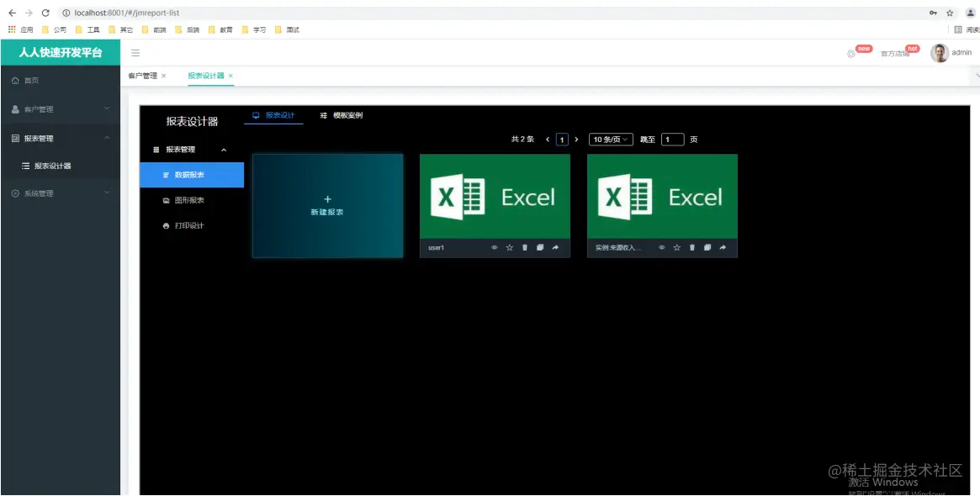Click the 跳至 page number input field
The image size is (980, 496).
pos(672,140)
